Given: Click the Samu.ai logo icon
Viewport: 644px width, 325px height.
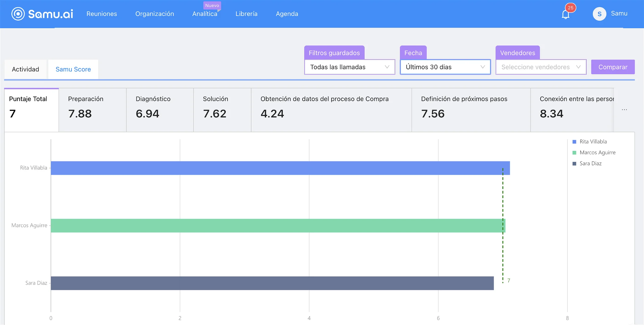Looking at the screenshot, I should point(18,14).
